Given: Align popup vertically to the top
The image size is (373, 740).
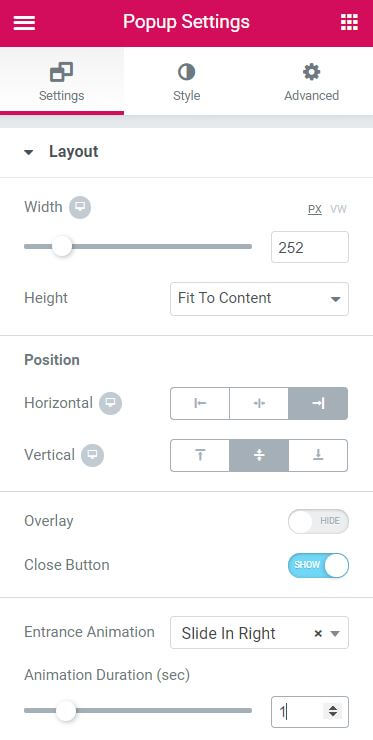Looking at the screenshot, I should [x=200, y=455].
